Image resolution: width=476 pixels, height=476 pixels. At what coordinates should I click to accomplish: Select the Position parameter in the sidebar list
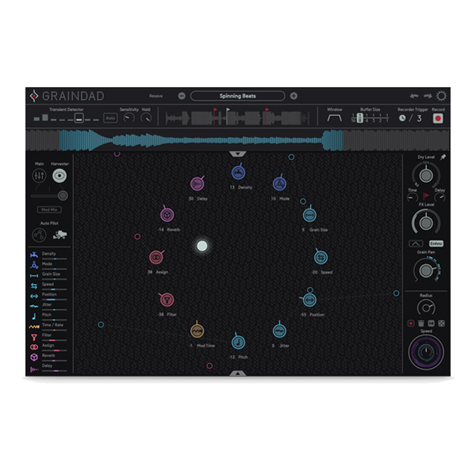pyautogui.click(x=48, y=296)
